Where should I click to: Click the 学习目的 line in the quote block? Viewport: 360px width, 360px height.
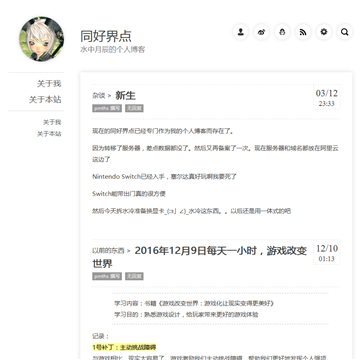(x=186, y=314)
